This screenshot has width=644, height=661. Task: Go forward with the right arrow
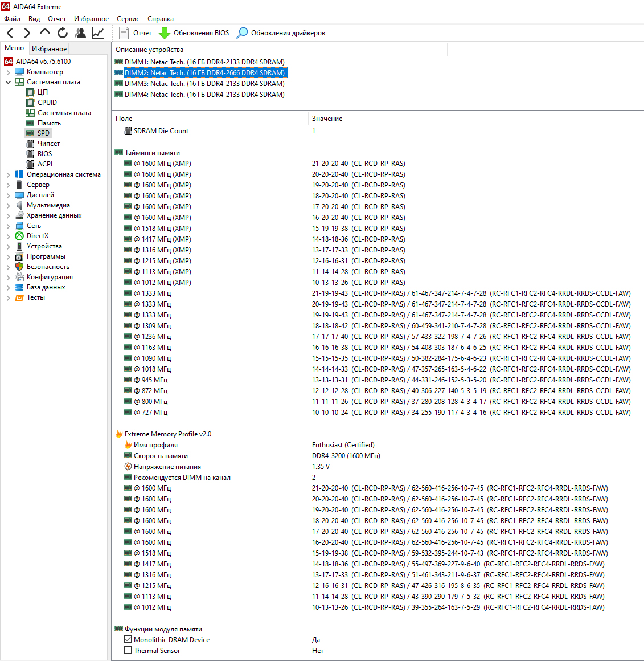pos(27,33)
